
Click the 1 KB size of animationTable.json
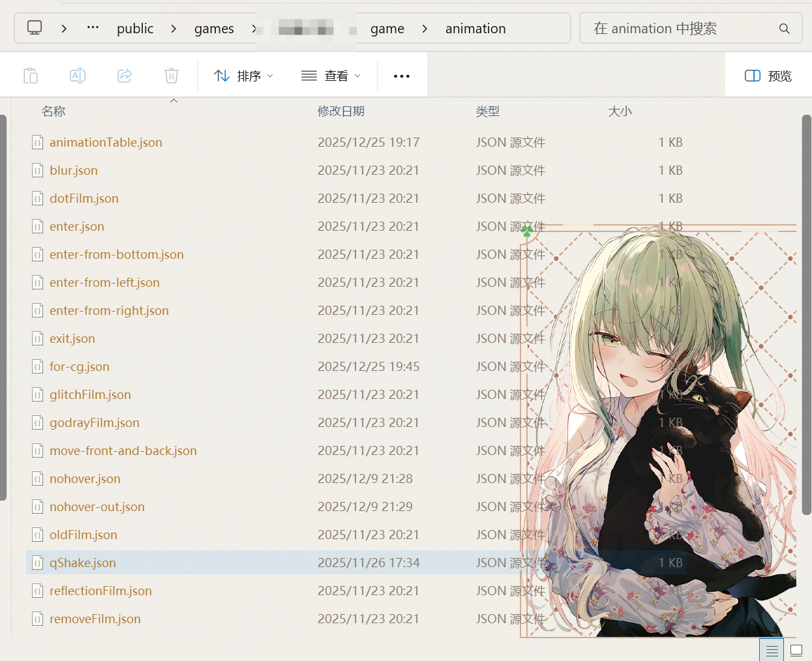point(670,142)
